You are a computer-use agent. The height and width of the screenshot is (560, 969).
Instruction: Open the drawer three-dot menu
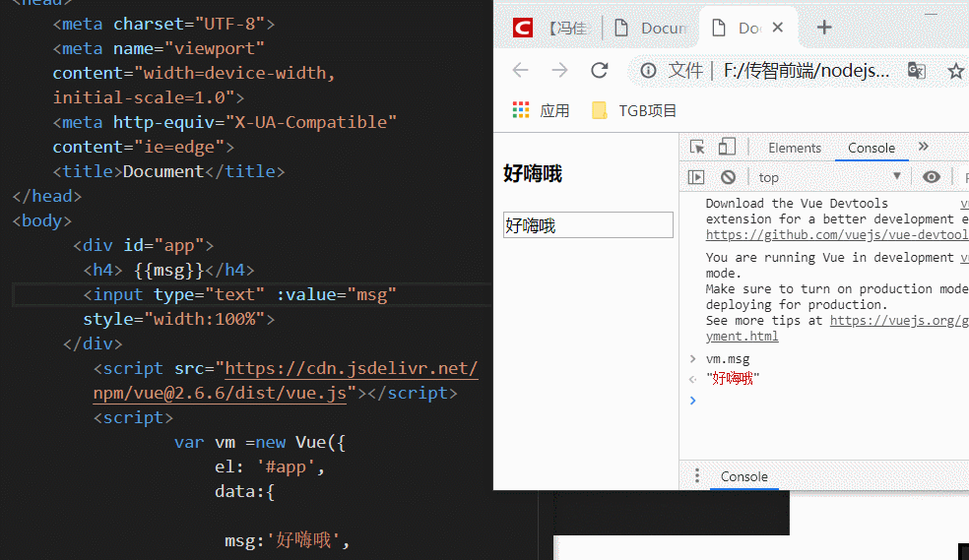[x=697, y=475]
